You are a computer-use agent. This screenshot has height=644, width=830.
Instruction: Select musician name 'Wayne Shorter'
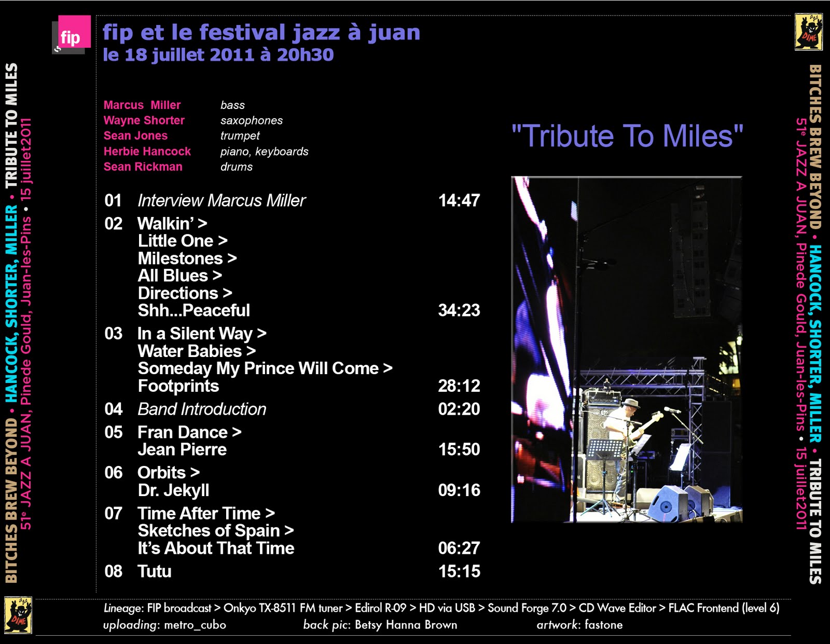click(144, 120)
